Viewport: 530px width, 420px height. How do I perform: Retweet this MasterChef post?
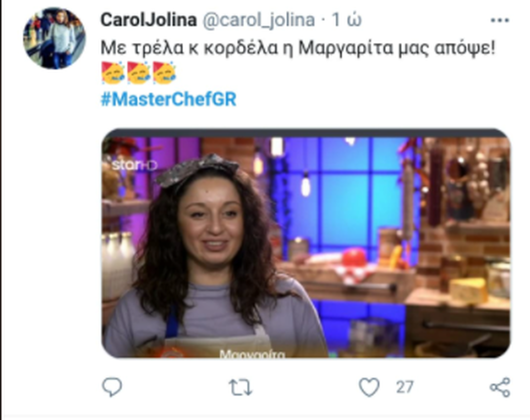[x=240, y=387]
